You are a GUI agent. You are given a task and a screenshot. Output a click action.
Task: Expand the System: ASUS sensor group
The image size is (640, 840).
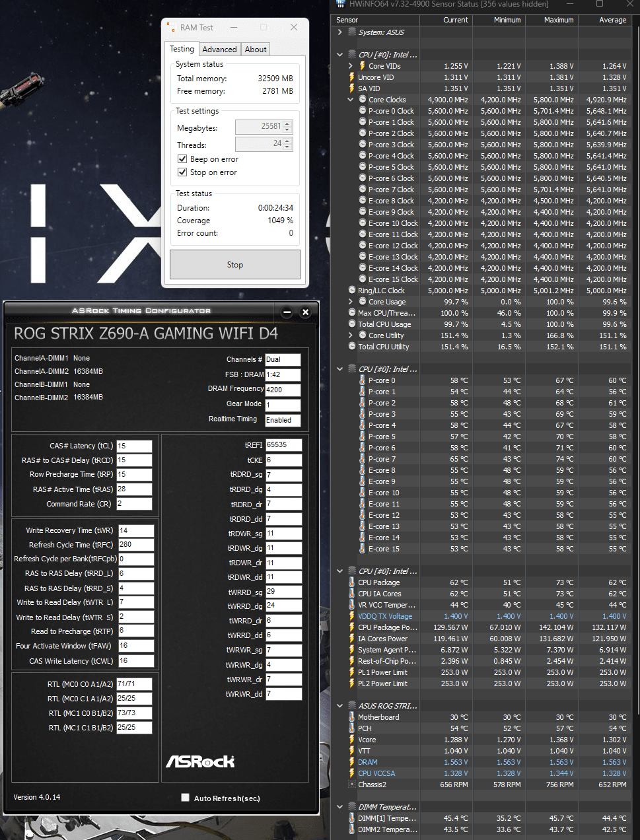click(x=339, y=32)
